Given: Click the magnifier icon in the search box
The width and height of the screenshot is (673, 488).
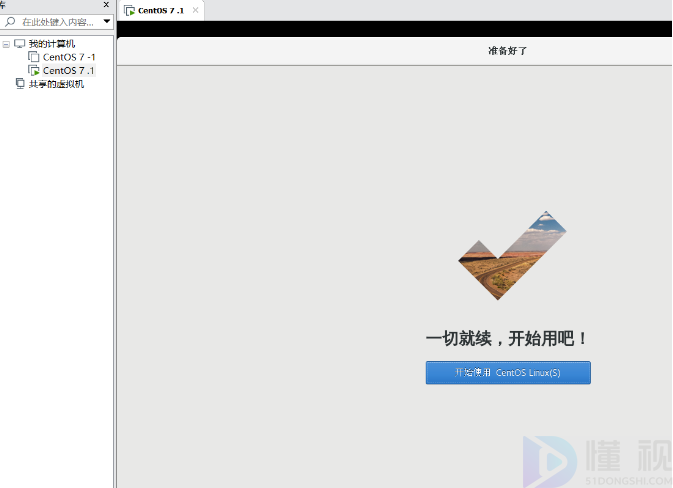Looking at the screenshot, I should (11, 21).
